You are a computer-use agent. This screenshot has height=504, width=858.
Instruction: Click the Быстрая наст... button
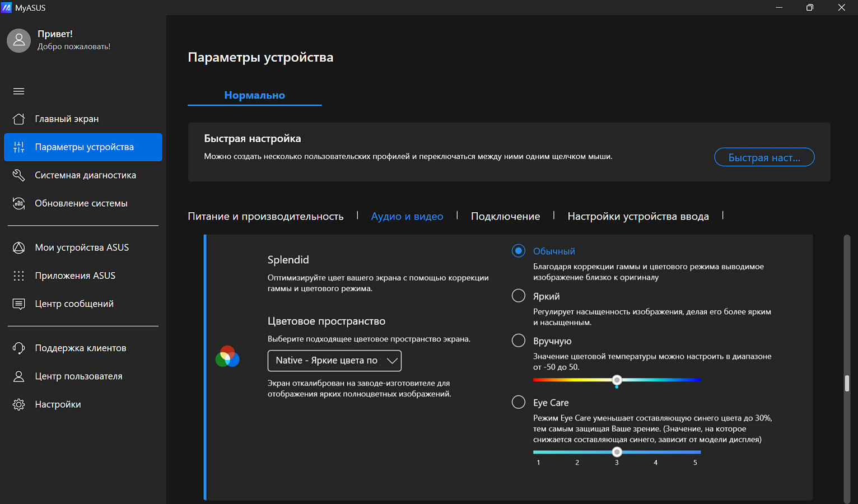click(x=764, y=157)
